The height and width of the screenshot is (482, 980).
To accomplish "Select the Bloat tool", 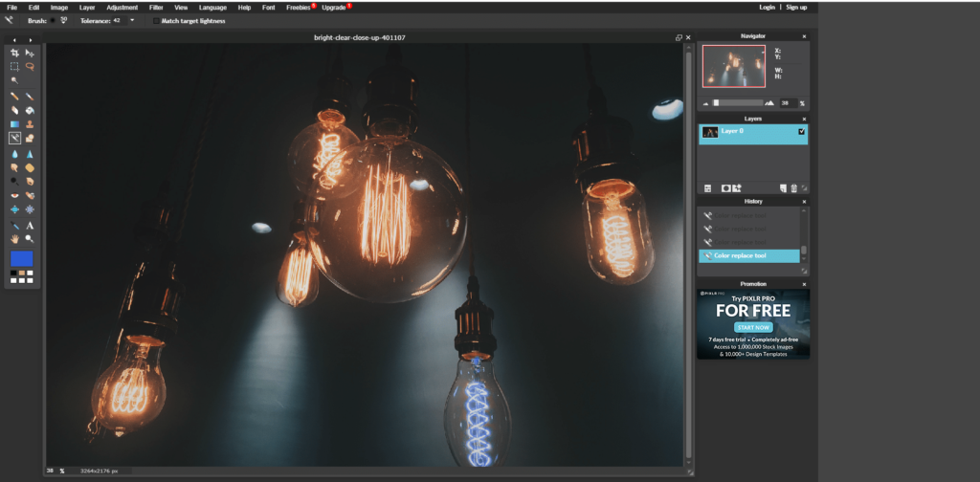I will coord(14,209).
